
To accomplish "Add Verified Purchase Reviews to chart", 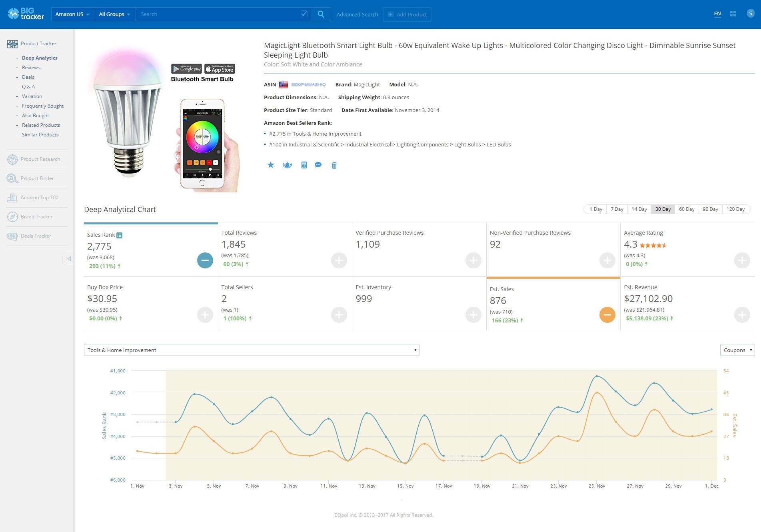I will point(473,260).
